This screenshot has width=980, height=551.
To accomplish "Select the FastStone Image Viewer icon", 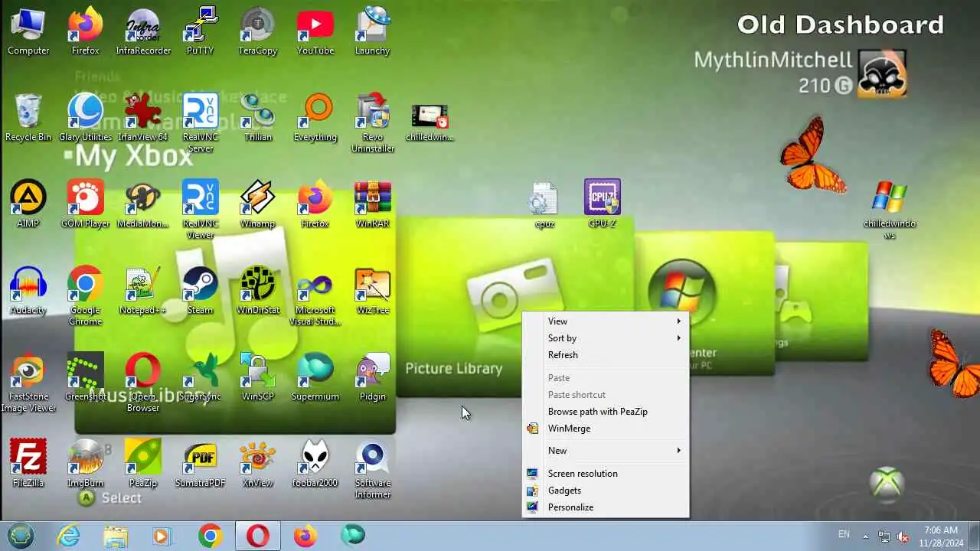I will coord(28,383).
